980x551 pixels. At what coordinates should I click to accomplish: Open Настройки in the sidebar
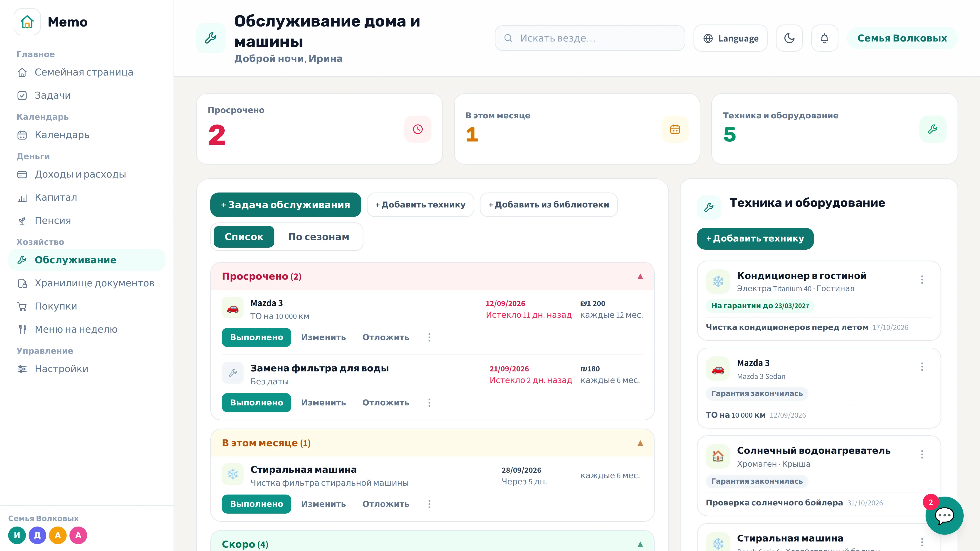pyautogui.click(x=87, y=369)
